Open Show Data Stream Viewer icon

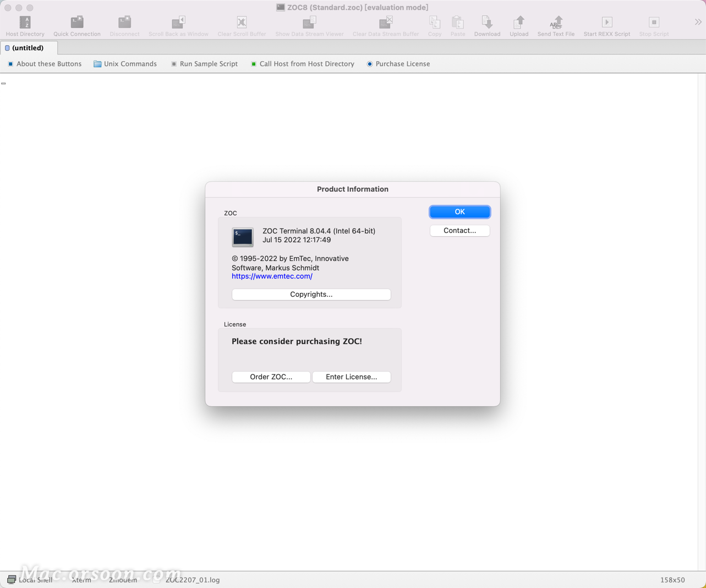[x=309, y=22]
